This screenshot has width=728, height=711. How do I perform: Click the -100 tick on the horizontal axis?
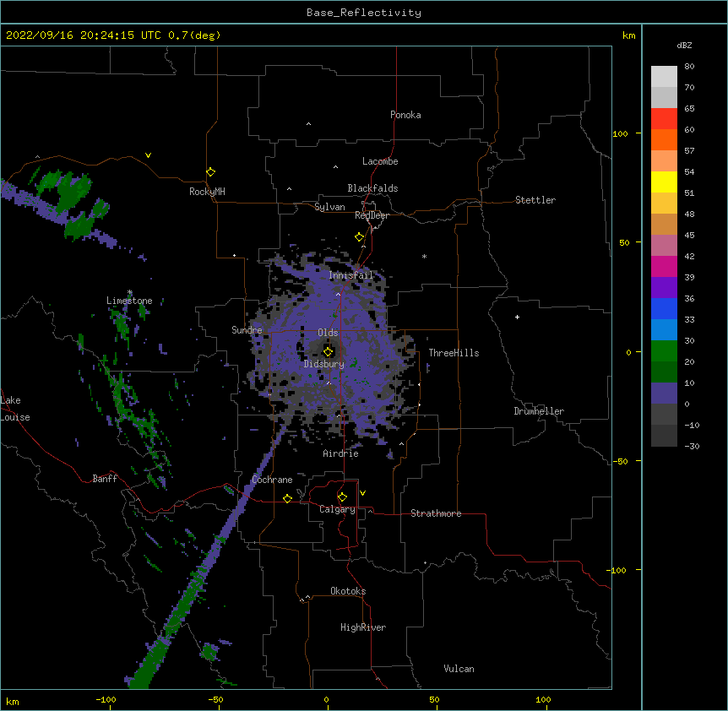pos(106,700)
